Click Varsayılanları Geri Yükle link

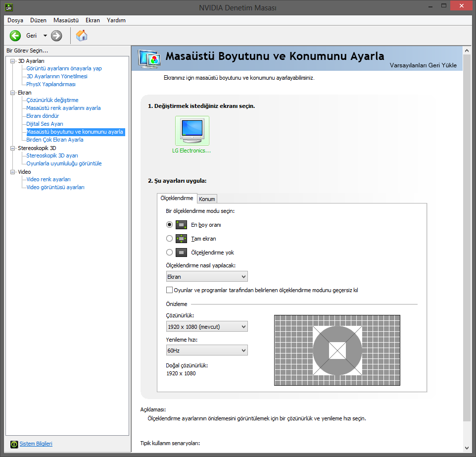[423, 65]
